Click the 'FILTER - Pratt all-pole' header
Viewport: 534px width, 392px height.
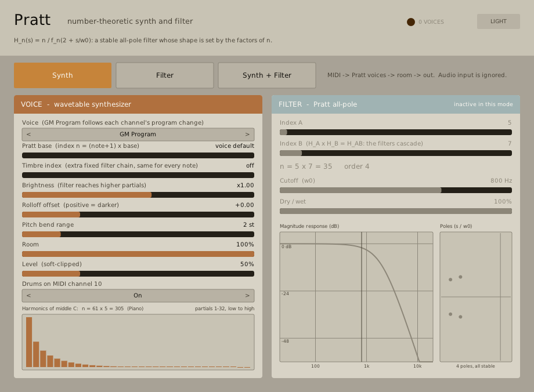pyautogui.click(x=396, y=104)
